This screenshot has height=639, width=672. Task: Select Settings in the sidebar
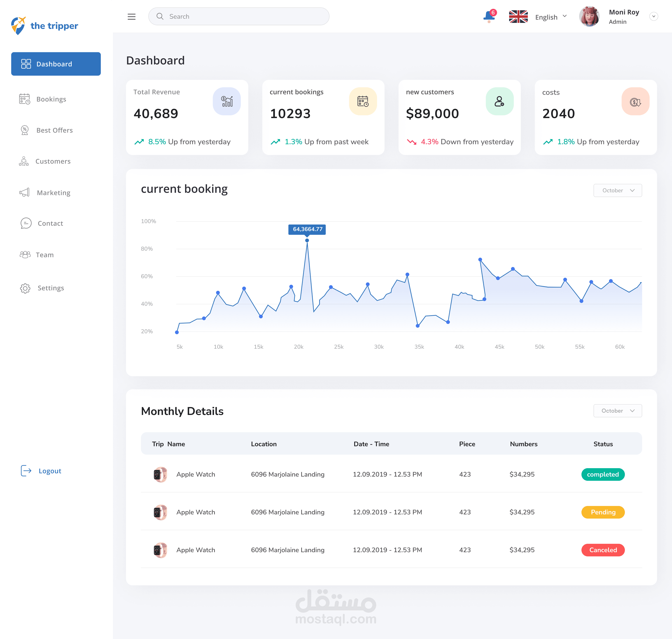click(50, 288)
